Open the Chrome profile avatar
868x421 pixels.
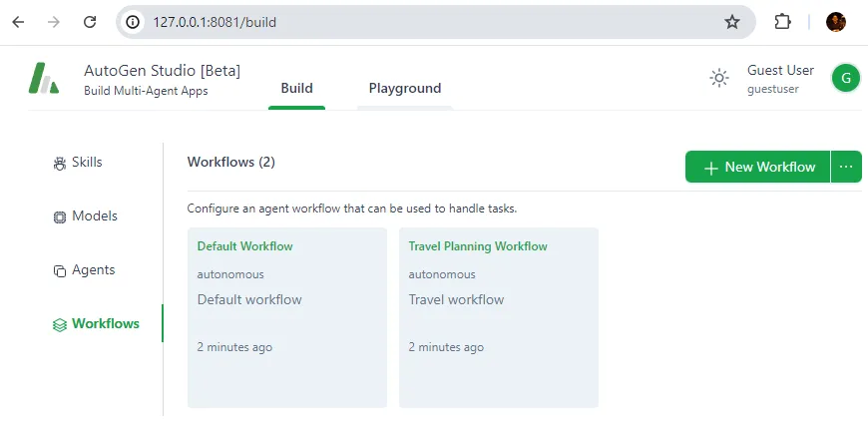coord(835,22)
